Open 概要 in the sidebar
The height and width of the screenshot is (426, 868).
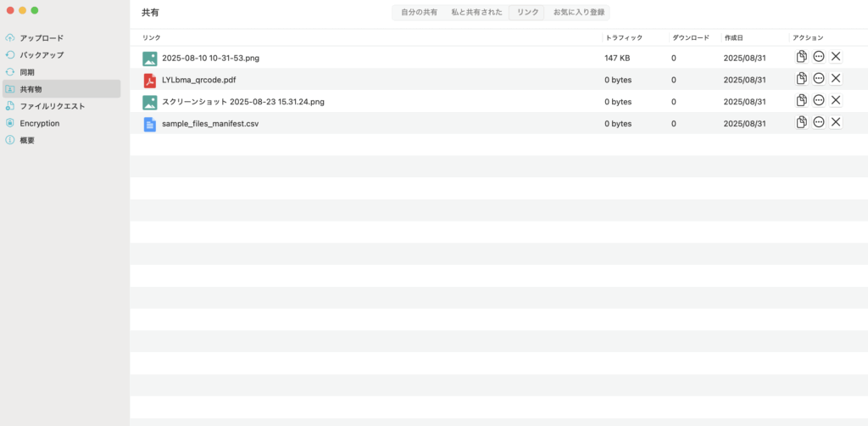click(x=27, y=140)
